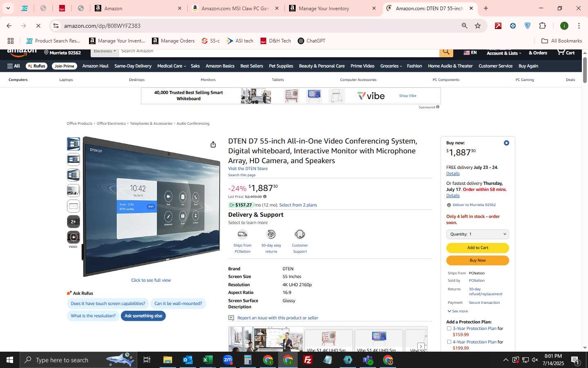Click the vertical page scrollbar
Screen dimensions: 588x368
[585, 70]
